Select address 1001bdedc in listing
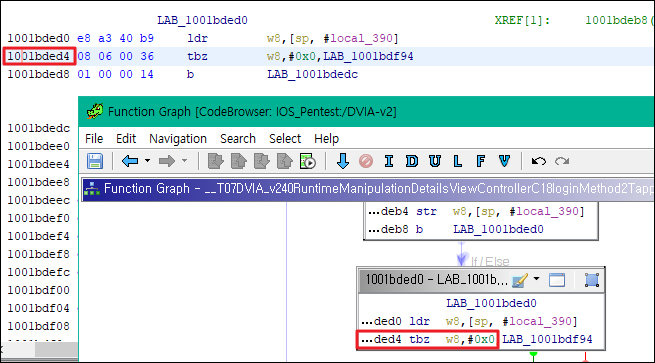Screen dimensions: 655x363 click(38, 128)
